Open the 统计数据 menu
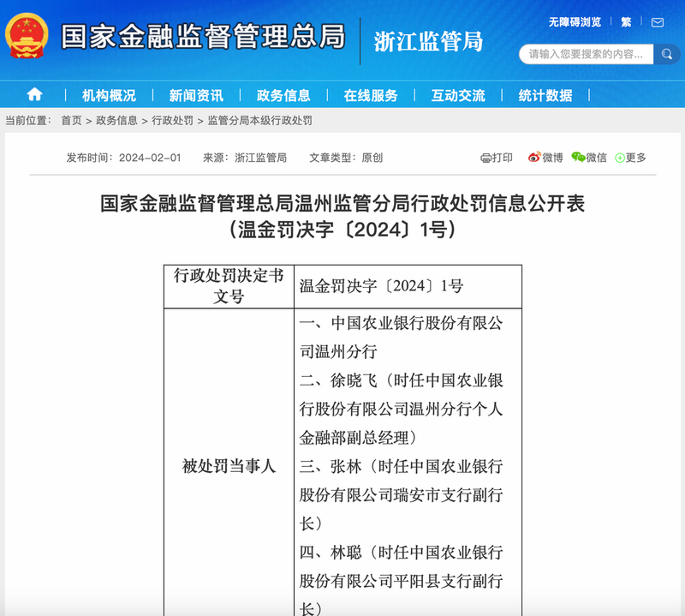 [545, 95]
